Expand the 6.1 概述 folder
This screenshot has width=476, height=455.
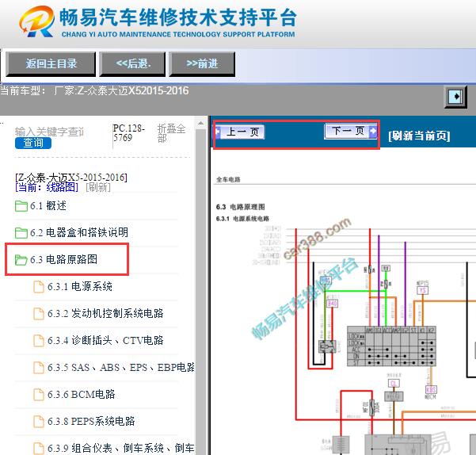[x=48, y=205]
